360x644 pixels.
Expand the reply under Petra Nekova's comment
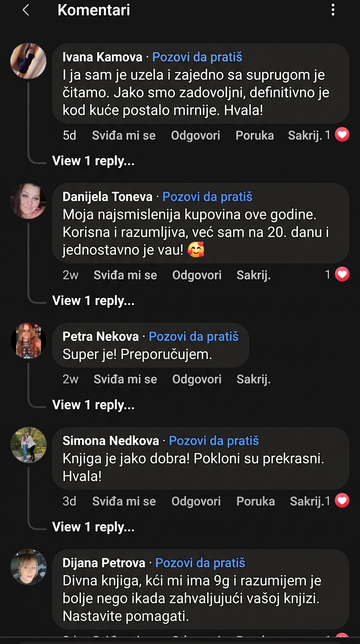click(x=93, y=405)
